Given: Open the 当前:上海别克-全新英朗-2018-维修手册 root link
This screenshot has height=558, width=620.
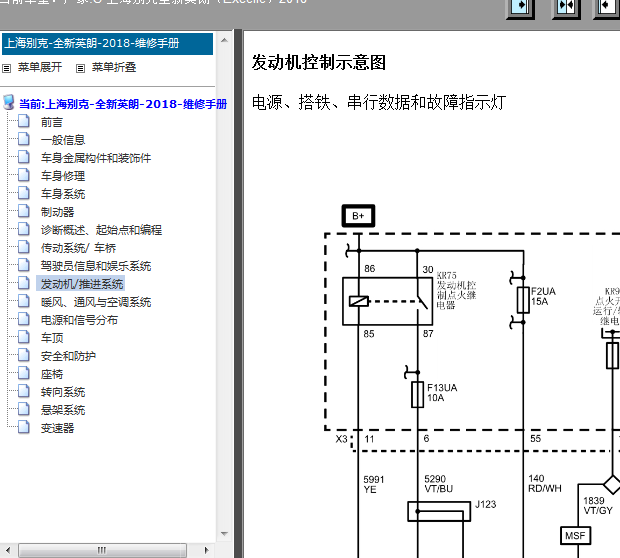Looking at the screenshot, I should [123, 104].
